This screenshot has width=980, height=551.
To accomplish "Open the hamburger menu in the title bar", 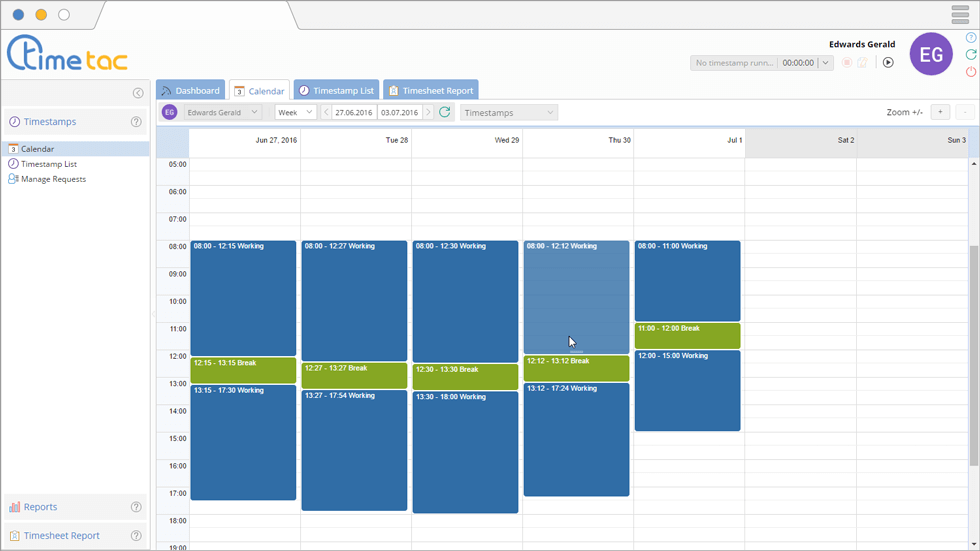I will (x=960, y=15).
